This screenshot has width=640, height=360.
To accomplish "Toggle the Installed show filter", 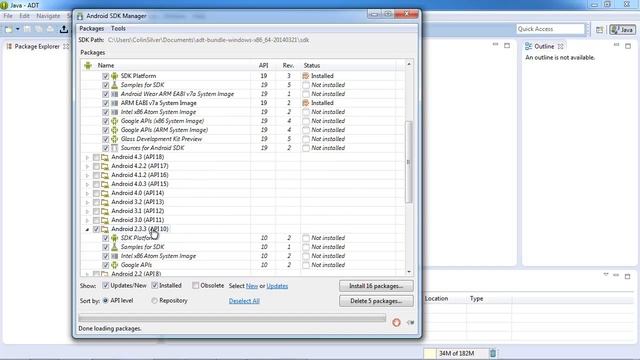I will [154, 285].
